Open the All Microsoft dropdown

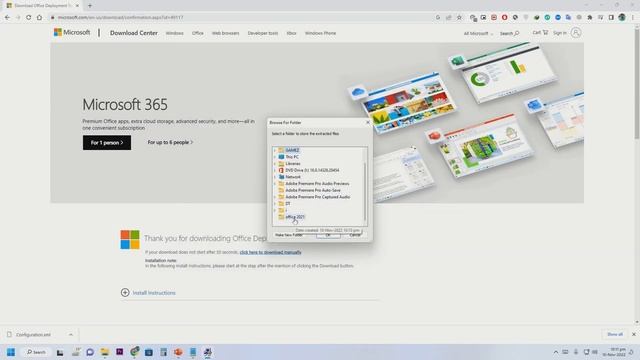[478, 33]
